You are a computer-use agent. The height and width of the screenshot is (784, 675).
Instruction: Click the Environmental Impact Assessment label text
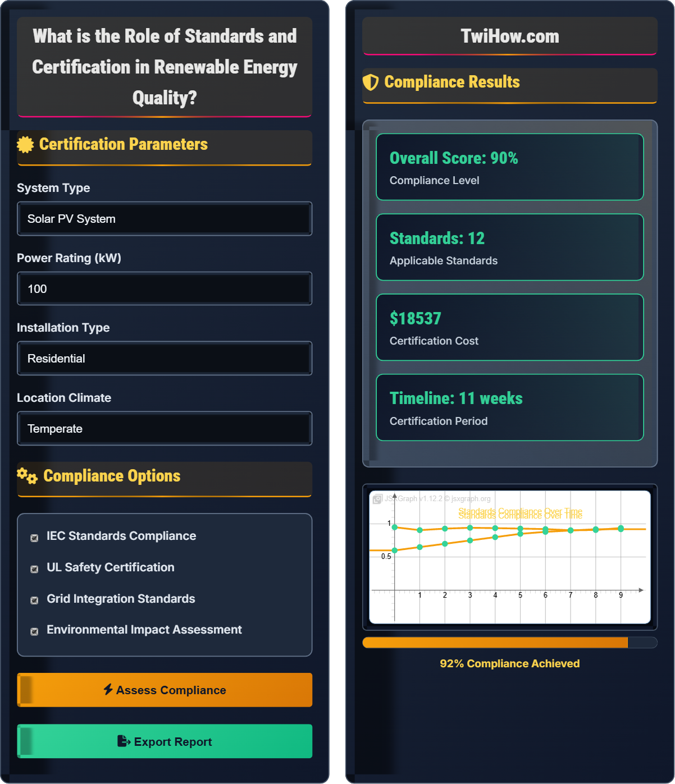(x=144, y=630)
